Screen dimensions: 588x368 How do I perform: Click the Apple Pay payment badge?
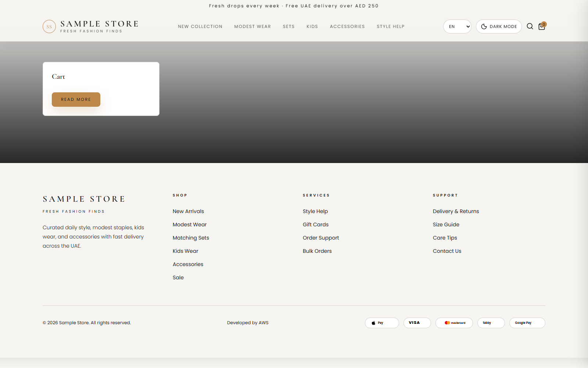[382, 323]
